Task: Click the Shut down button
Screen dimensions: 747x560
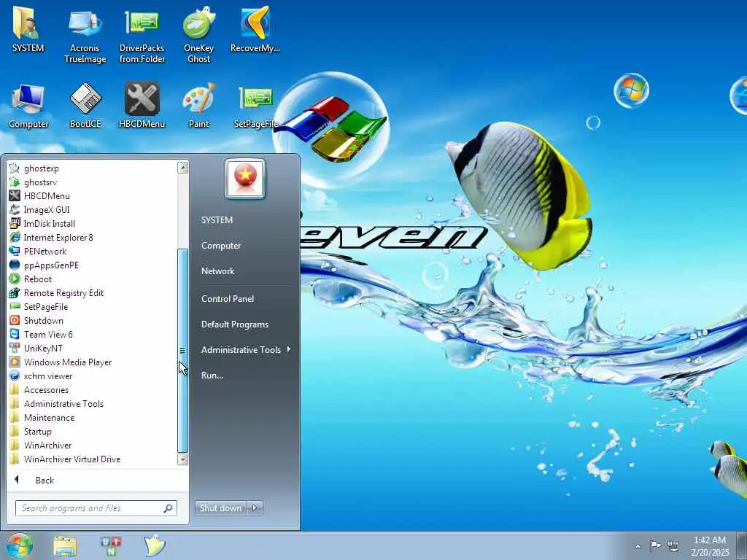Action: [220, 507]
